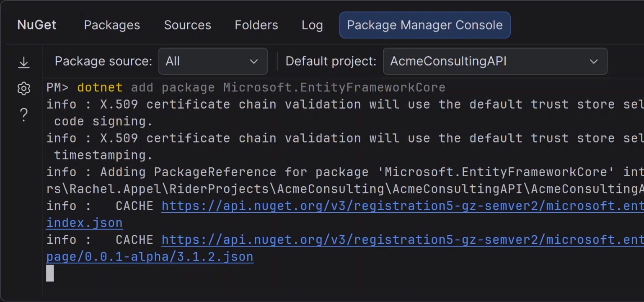Image resolution: width=644 pixels, height=302 pixels.
Task: Activate the Package Manager Console tab
Action: click(x=424, y=25)
